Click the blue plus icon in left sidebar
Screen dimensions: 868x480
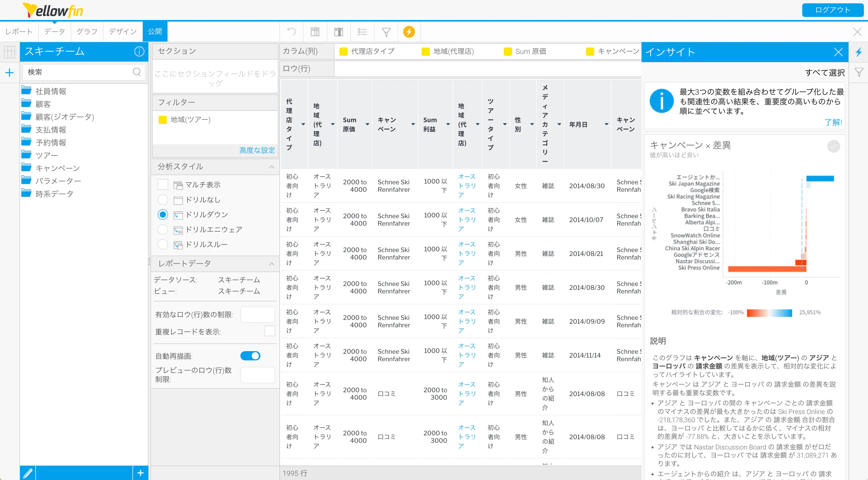[10, 72]
